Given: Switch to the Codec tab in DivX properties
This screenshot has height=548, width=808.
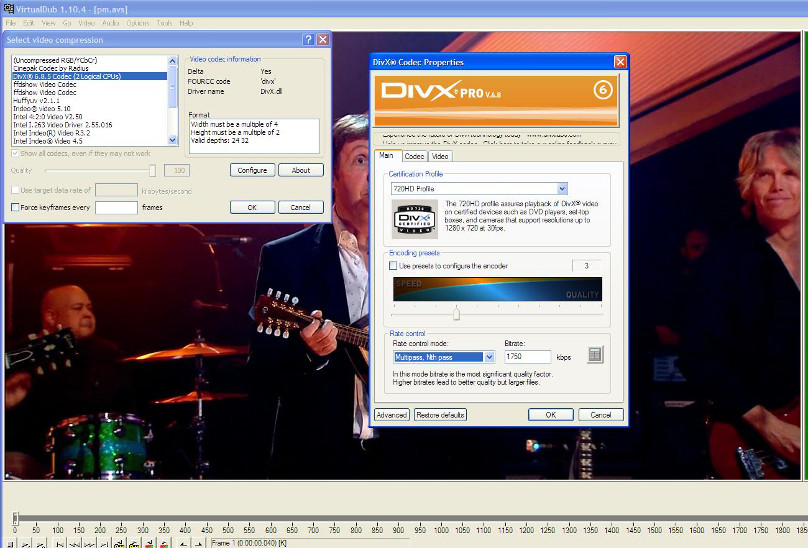Looking at the screenshot, I should (414, 156).
